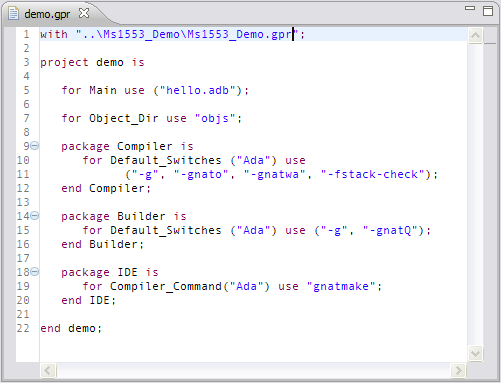Image resolution: width=501 pixels, height=383 pixels.
Task: Maximize the editor view
Action: tap(488, 11)
